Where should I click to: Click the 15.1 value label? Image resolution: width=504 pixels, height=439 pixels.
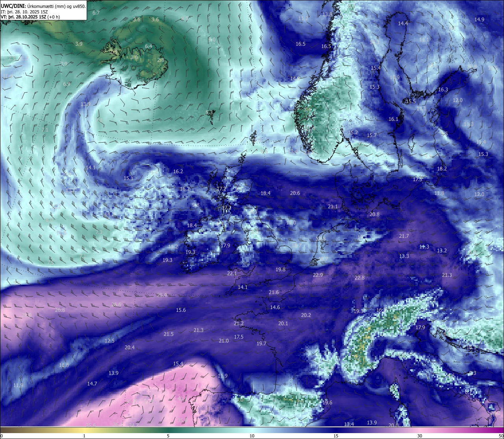(x=128, y=178)
